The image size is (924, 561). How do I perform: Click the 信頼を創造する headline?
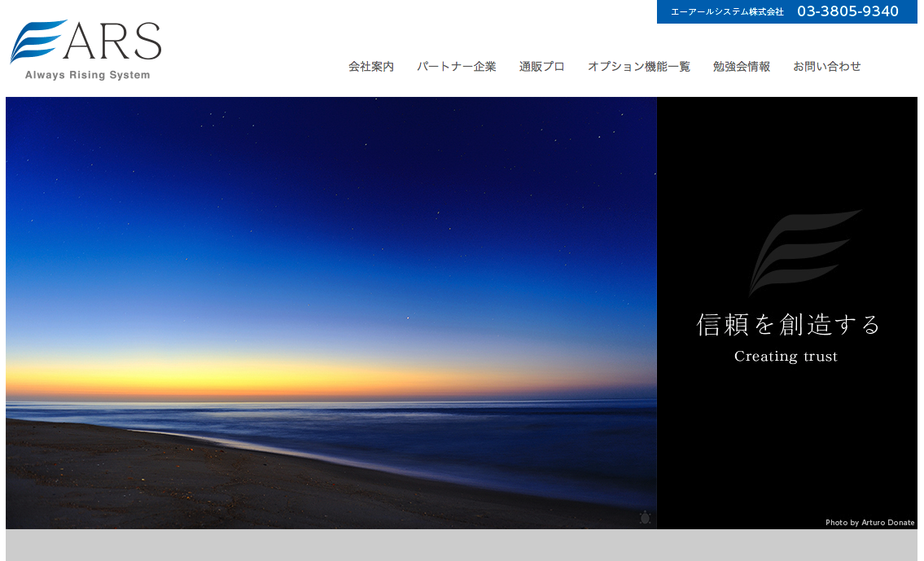click(x=788, y=325)
